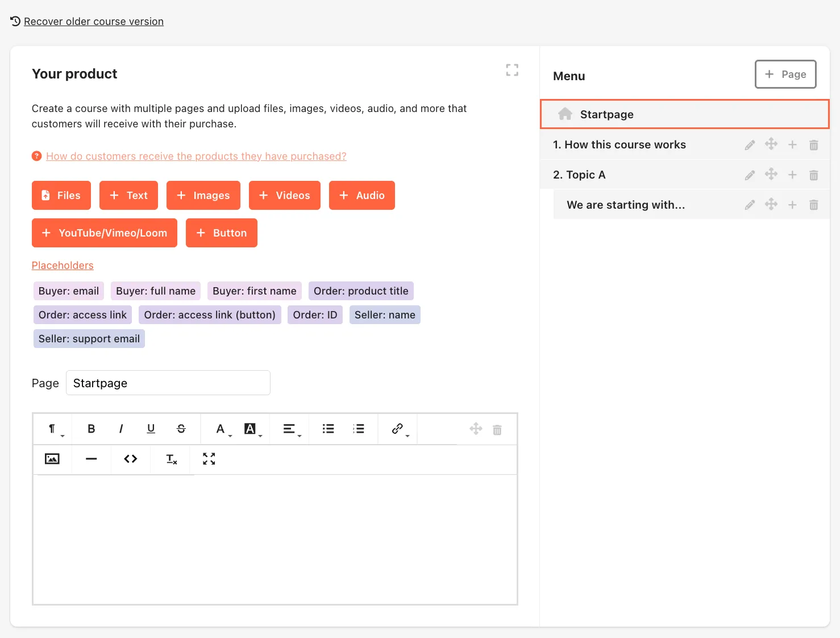Open Recover older course version link
840x638 pixels.
tap(94, 22)
